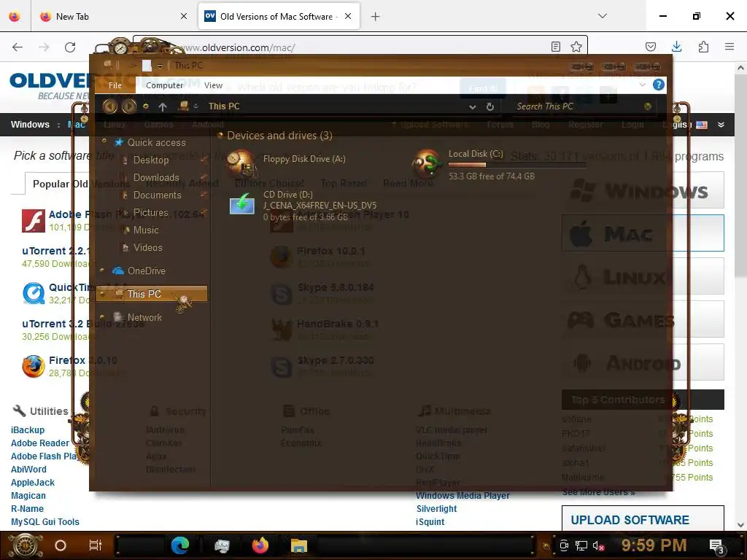Select the Local Disk (C:) drive icon
Image resolution: width=747 pixels, height=560 pixels.
coord(426,163)
